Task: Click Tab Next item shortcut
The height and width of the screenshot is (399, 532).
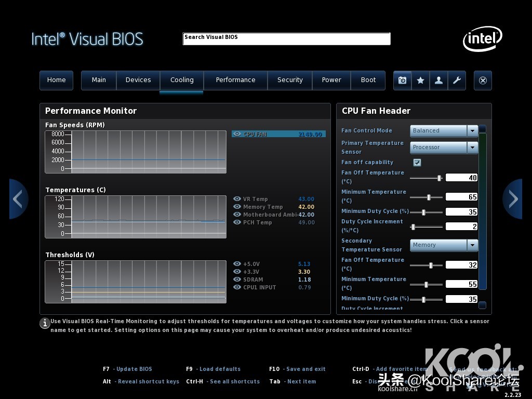Action: click(292, 381)
